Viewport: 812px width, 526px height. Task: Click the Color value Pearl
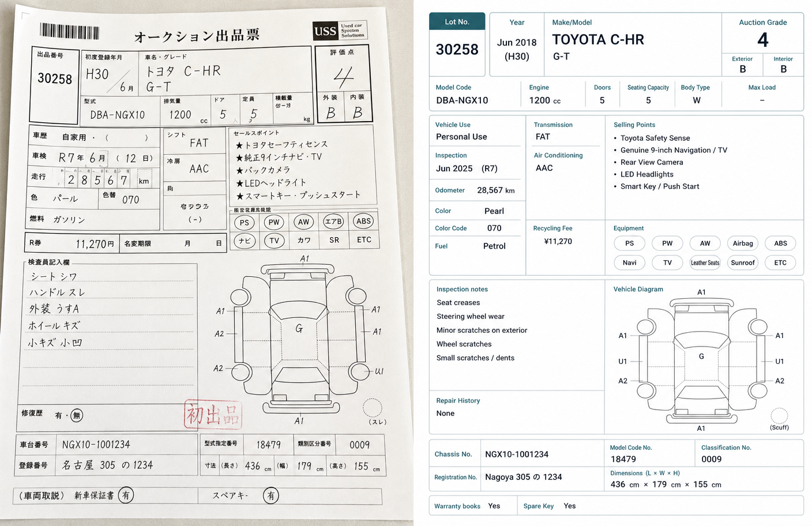click(494, 211)
